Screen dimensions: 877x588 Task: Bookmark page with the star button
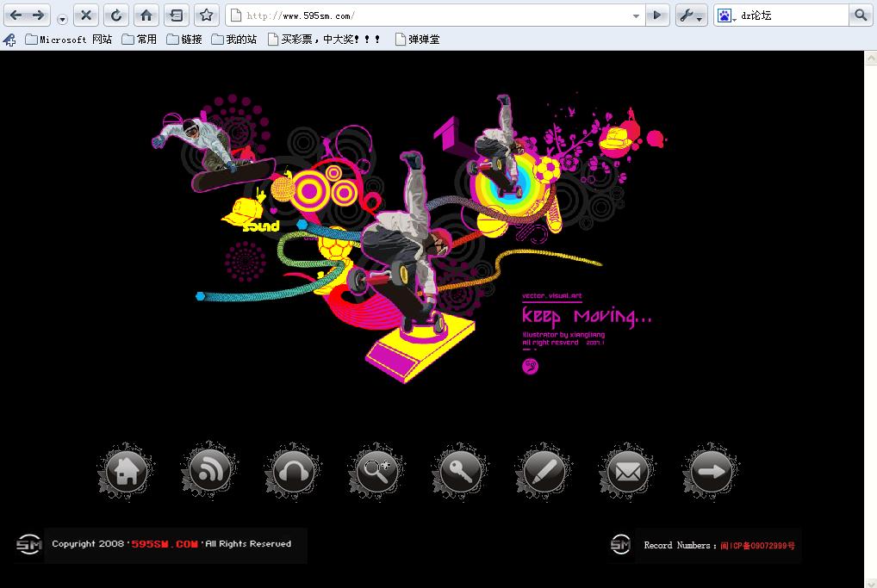[x=206, y=15]
